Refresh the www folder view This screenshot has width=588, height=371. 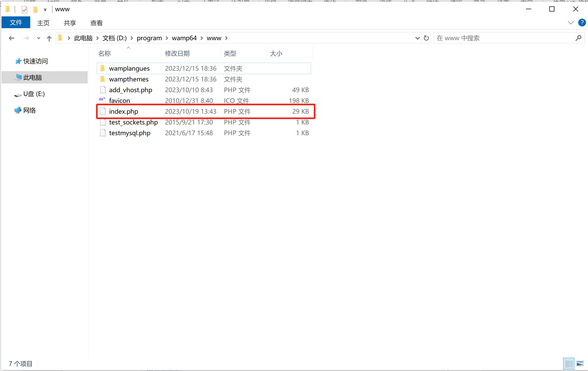click(x=426, y=38)
